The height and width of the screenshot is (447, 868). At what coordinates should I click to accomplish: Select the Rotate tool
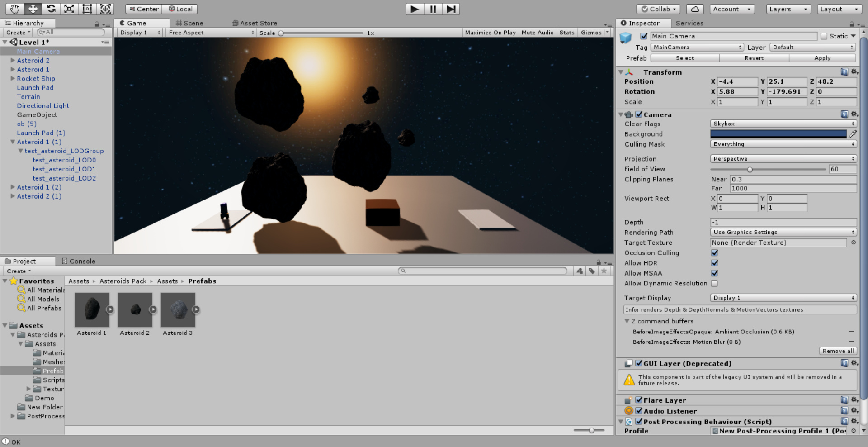[x=51, y=9]
